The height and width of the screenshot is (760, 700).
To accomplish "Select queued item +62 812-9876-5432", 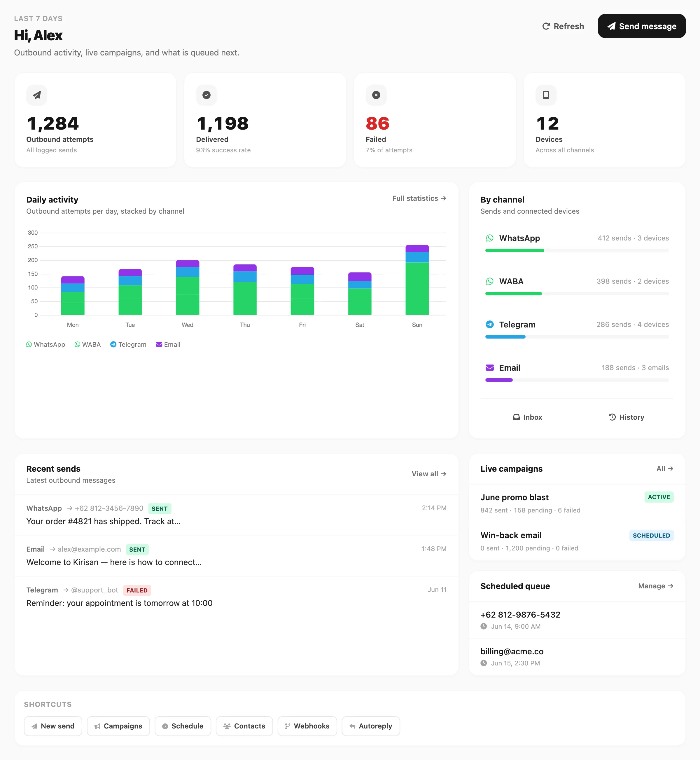I will click(x=577, y=620).
